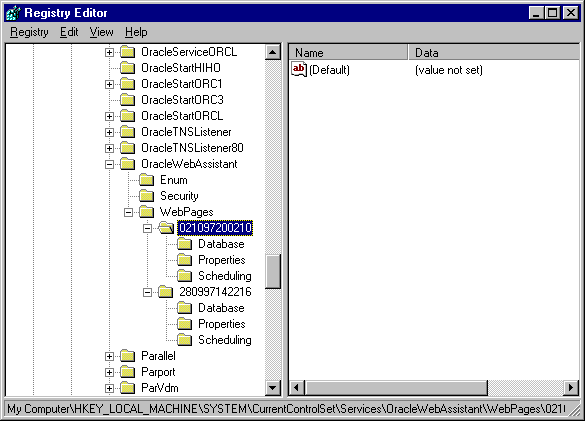Click the OracleServiceORCL folder icon
Image resolution: width=585 pixels, height=421 pixels.
pyautogui.click(x=128, y=52)
